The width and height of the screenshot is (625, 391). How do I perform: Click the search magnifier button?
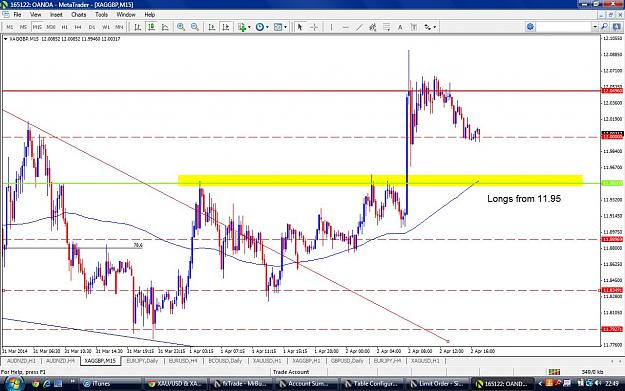[604, 27]
